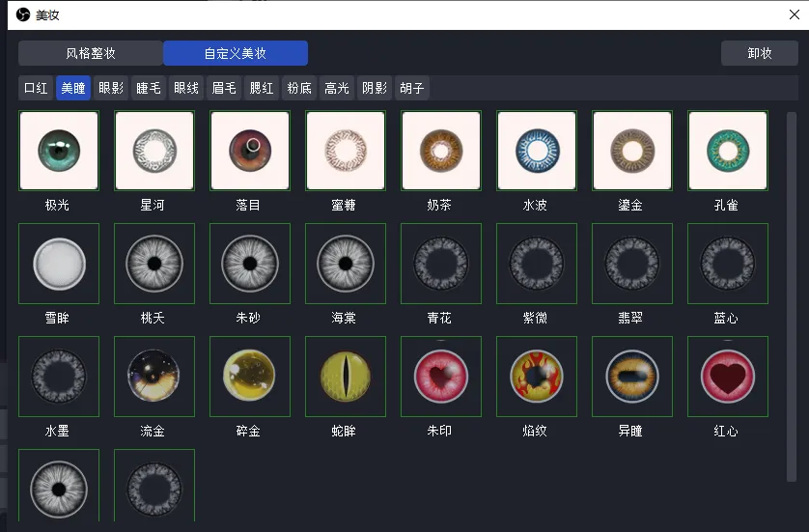Select the 胡子 beard category

(411, 88)
